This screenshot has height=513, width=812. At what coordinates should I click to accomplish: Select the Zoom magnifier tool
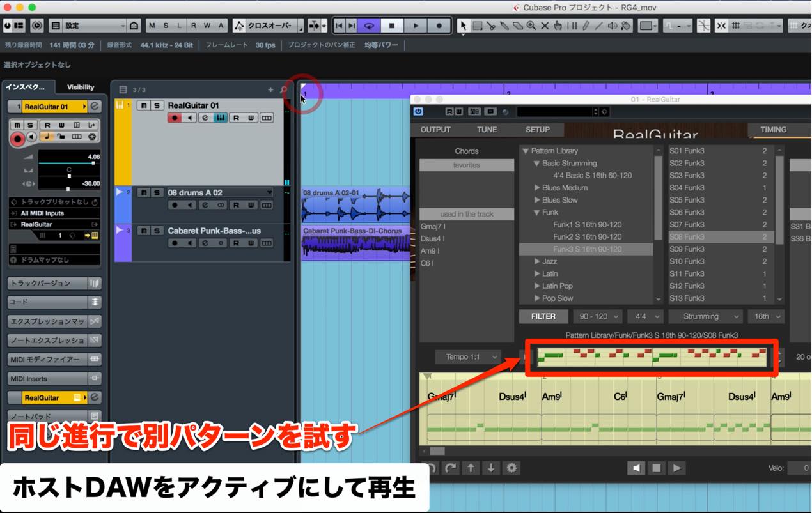click(x=531, y=26)
